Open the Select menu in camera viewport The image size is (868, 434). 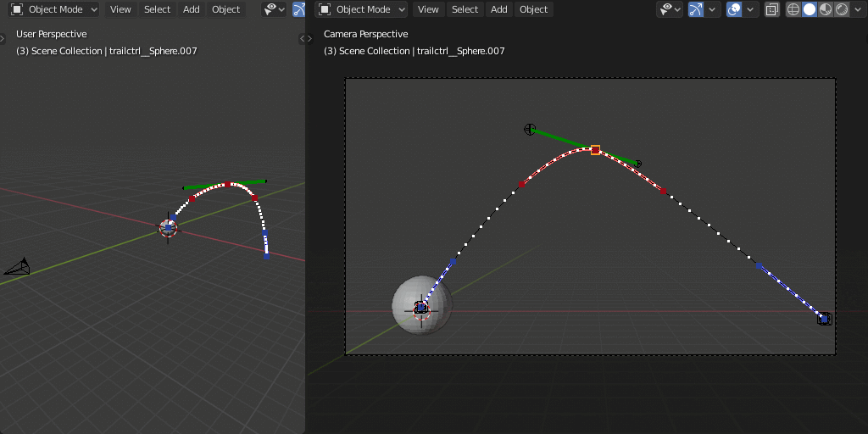(465, 9)
